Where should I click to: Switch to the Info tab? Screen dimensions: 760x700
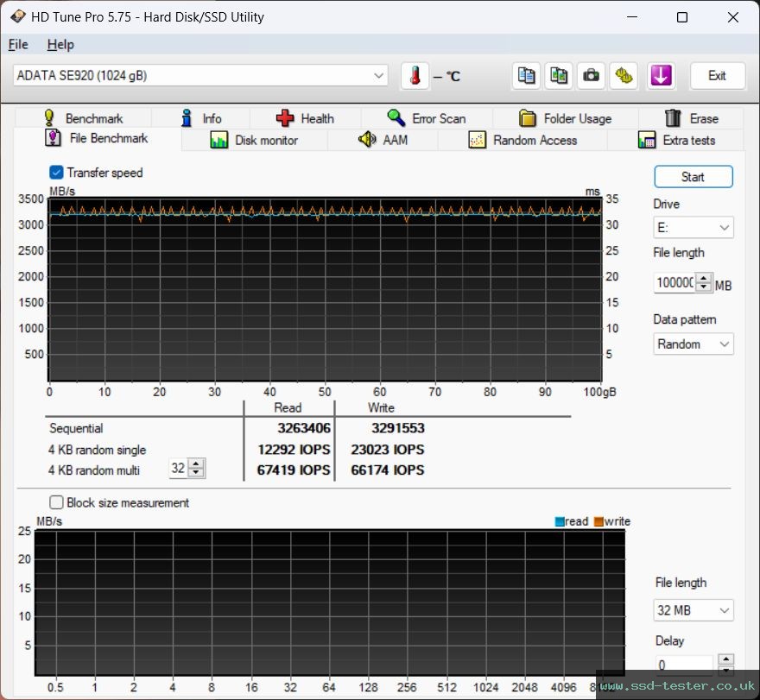tap(200, 118)
